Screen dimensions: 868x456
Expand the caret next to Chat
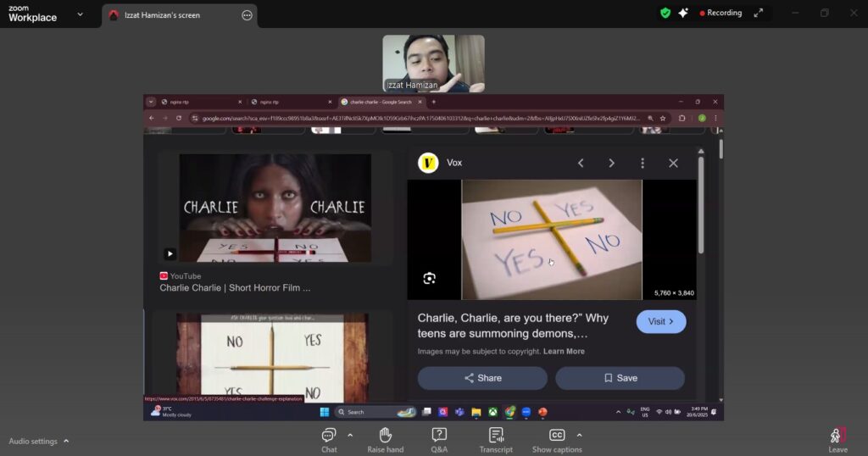click(x=350, y=436)
